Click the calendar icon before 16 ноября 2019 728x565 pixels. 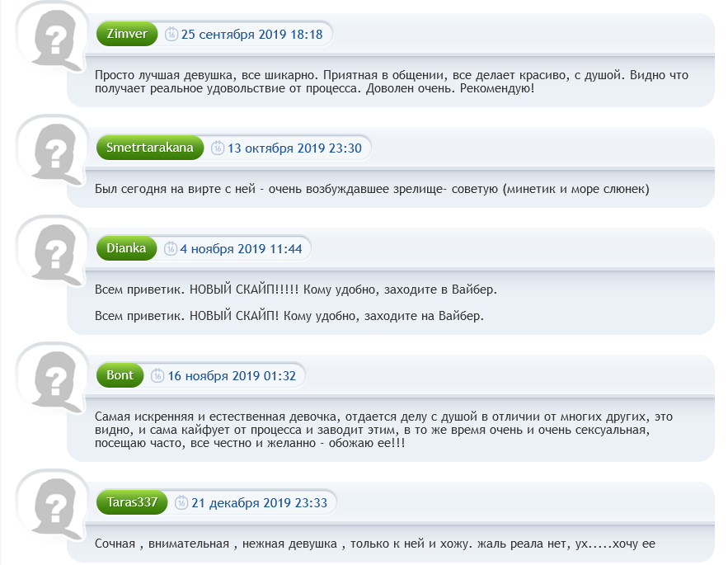(x=158, y=376)
